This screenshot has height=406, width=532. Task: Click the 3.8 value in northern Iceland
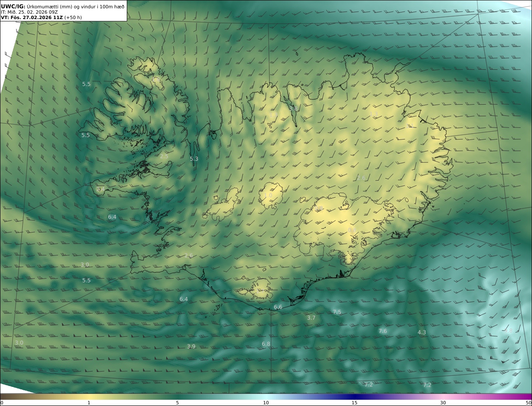(x=294, y=108)
